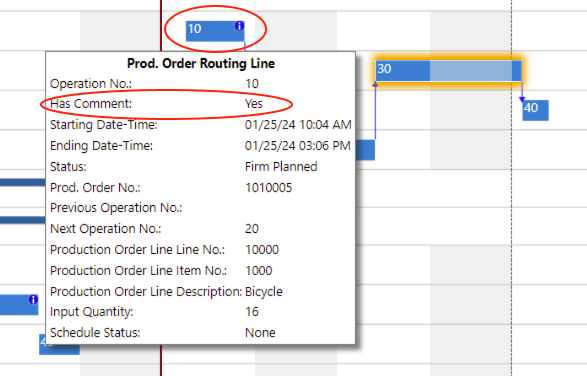Click Production Order Line Line No. value 10000
587x376 pixels.
tap(262, 250)
